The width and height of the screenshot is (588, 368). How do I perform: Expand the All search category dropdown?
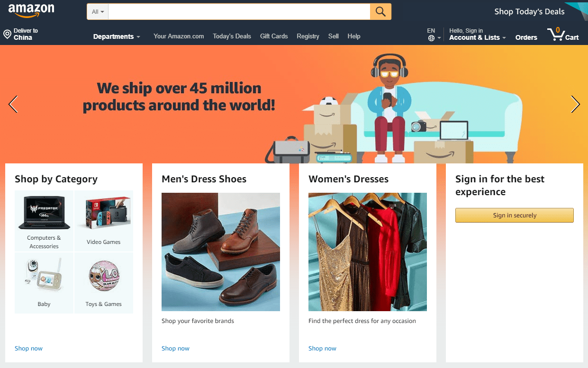tap(98, 12)
